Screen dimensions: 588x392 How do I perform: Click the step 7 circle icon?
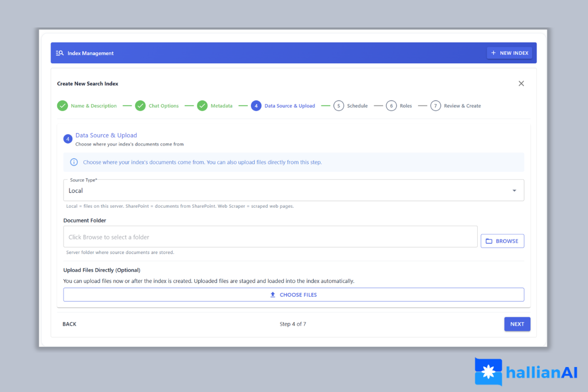pos(436,106)
